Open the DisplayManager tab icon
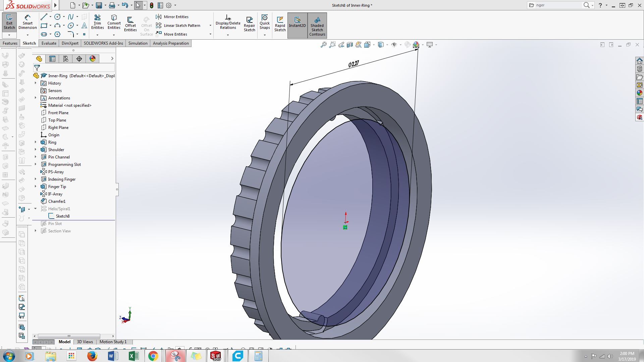 click(x=93, y=59)
